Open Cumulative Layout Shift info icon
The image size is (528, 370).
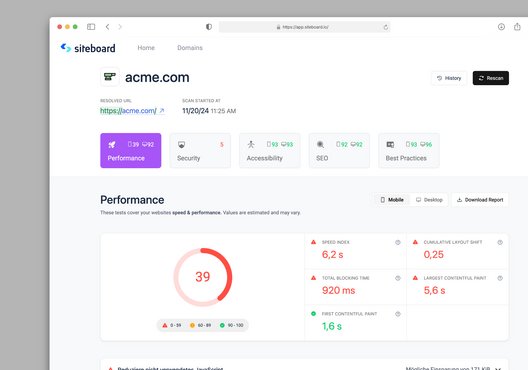click(500, 242)
